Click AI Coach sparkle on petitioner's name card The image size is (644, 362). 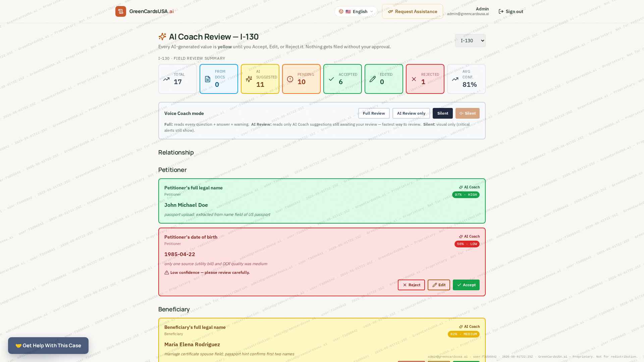pos(461,187)
